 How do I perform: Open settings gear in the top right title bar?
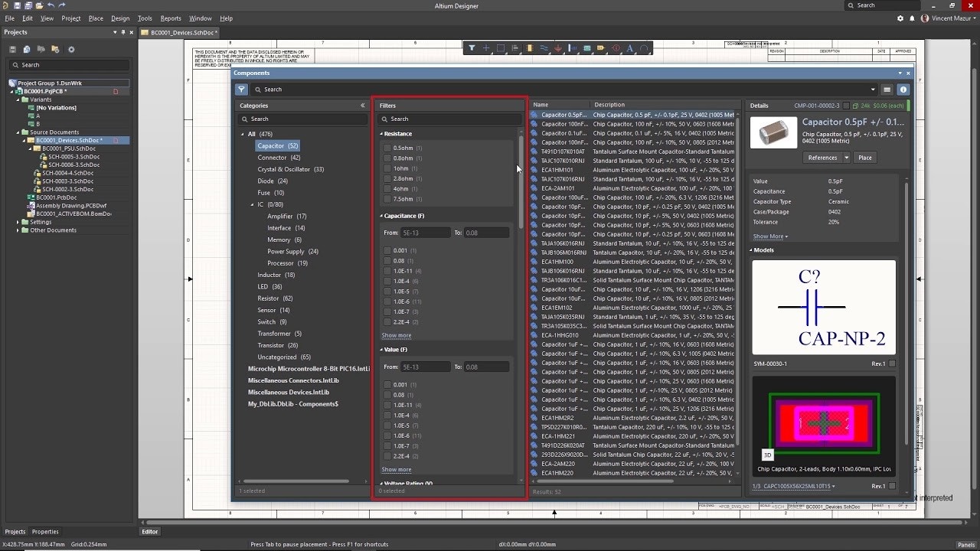[900, 18]
